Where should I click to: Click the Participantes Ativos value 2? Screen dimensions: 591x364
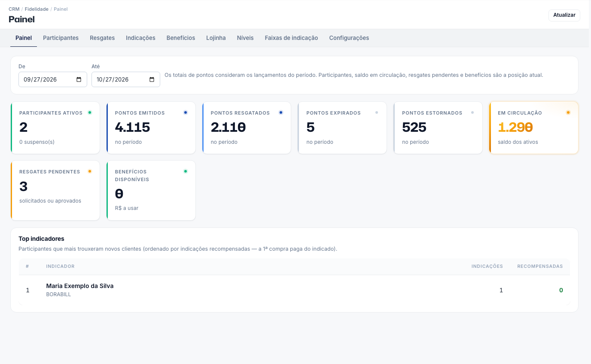pos(23,127)
